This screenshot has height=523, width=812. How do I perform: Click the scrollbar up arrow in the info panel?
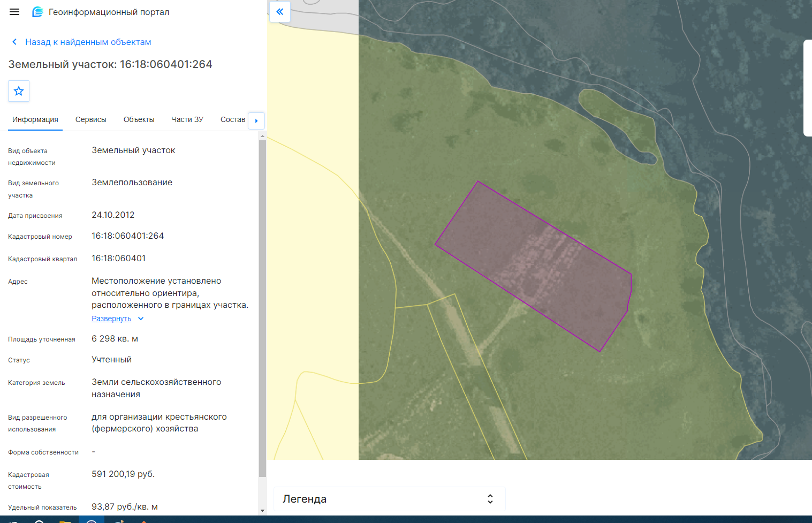pyautogui.click(x=262, y=136)
